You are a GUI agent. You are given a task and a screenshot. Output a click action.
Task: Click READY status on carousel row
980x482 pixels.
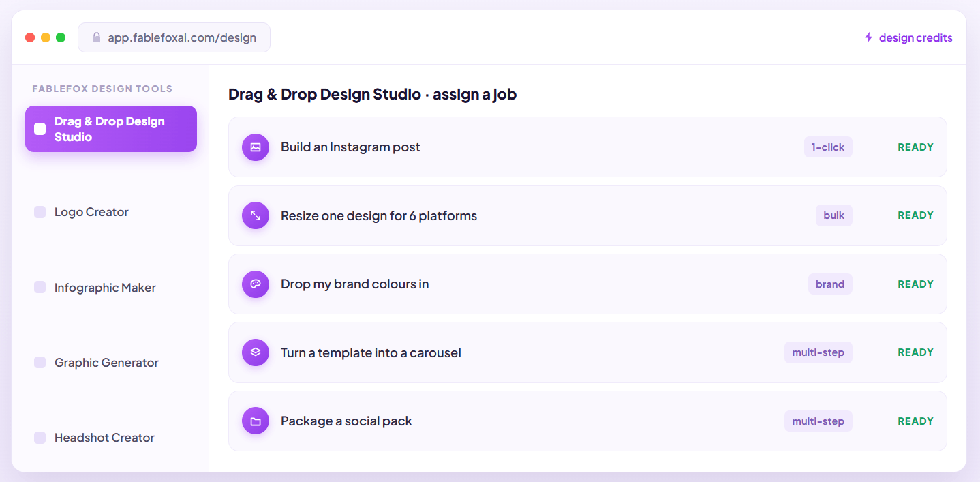915,352
